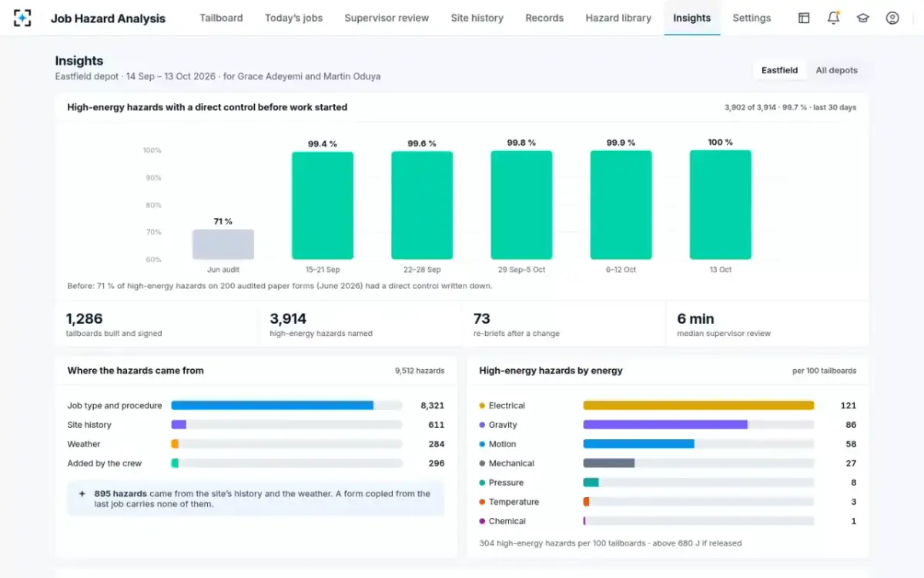Switch to the Records tab
Viewport: 924px width, 578px height.
coord(544,18)
